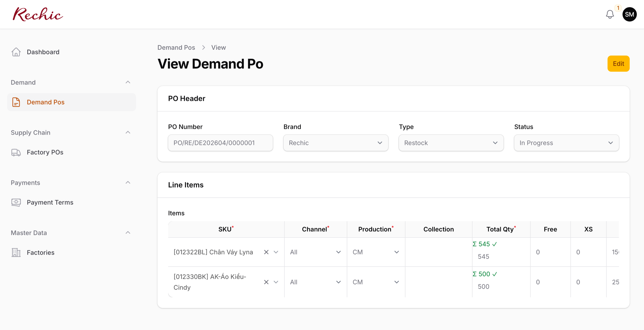
Task: Collapse the Master Data sidebar group
Action: click(128, 233)
